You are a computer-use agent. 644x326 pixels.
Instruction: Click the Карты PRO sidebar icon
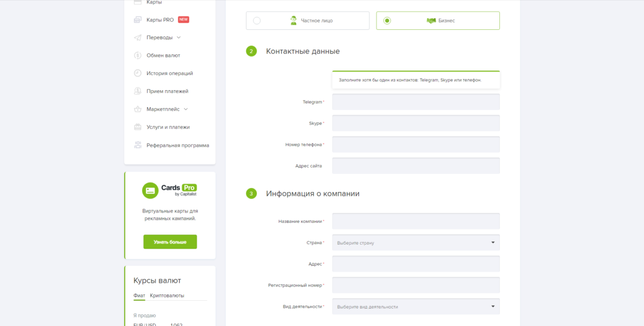[x=138, y=20]
